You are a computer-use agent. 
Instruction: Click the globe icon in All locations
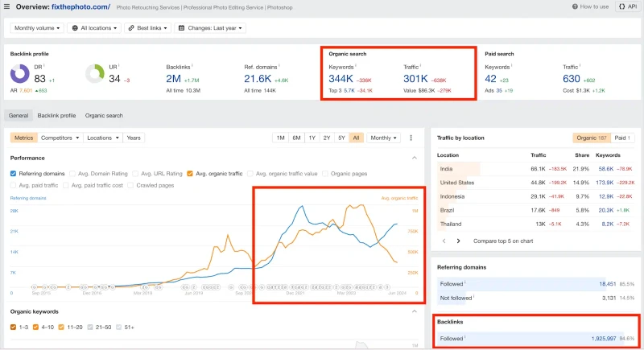[x=75, y=28]
